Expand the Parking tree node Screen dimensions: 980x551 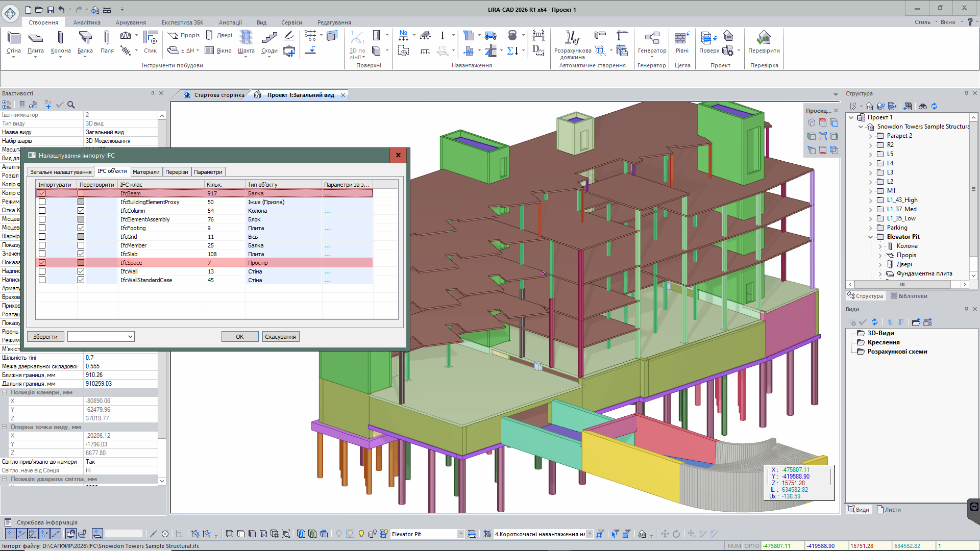click(871, 228)
